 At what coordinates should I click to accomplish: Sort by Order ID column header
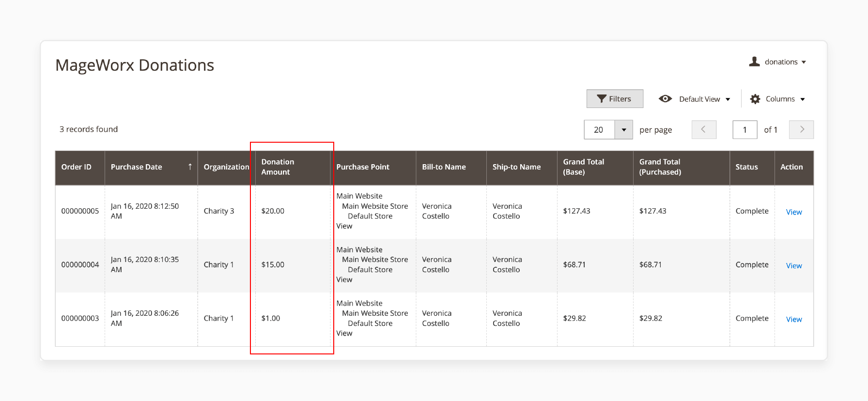80,167
